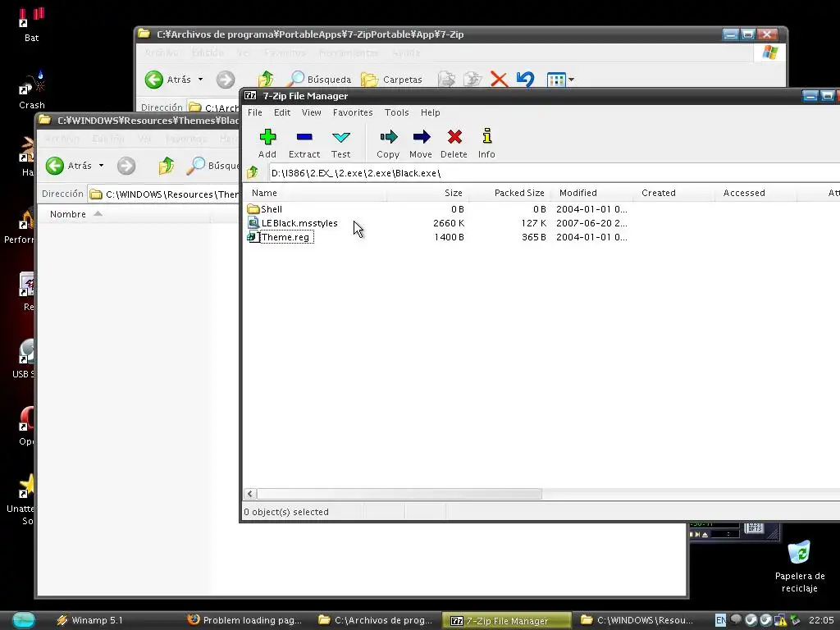Click up-folder icon in Resources Explorer window
The width and height of the screenshot is (840, 630).
[167, 166]
